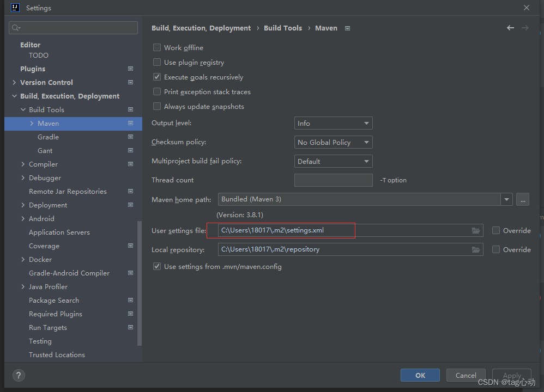
Task: Expand the Version Control tree node
Action: 14,82
